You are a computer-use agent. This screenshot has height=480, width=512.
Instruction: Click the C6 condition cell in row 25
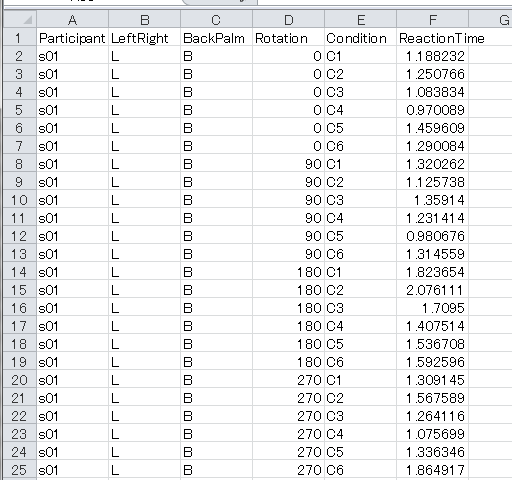pos(360,470)
